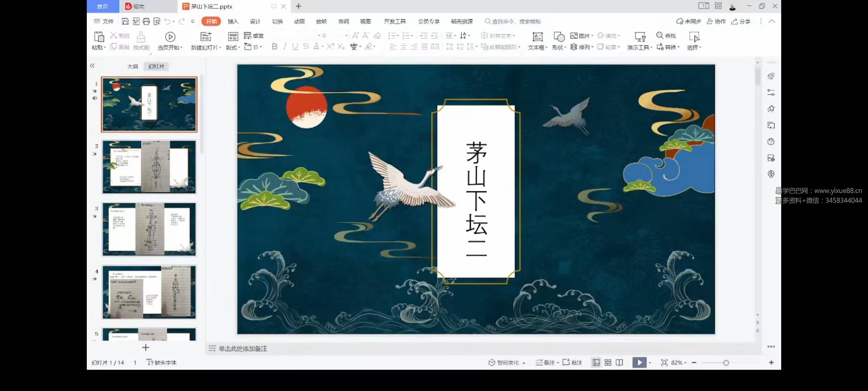Toggle bold formatting with B icon
Image resolution: width=868 pixels, height=391 pixels.
275,46
